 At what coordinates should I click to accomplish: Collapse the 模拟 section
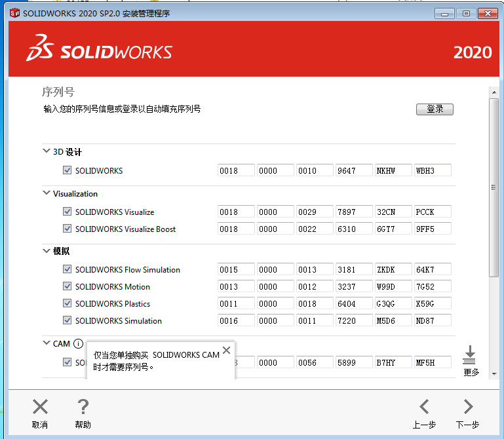click(x=47, y=251)
